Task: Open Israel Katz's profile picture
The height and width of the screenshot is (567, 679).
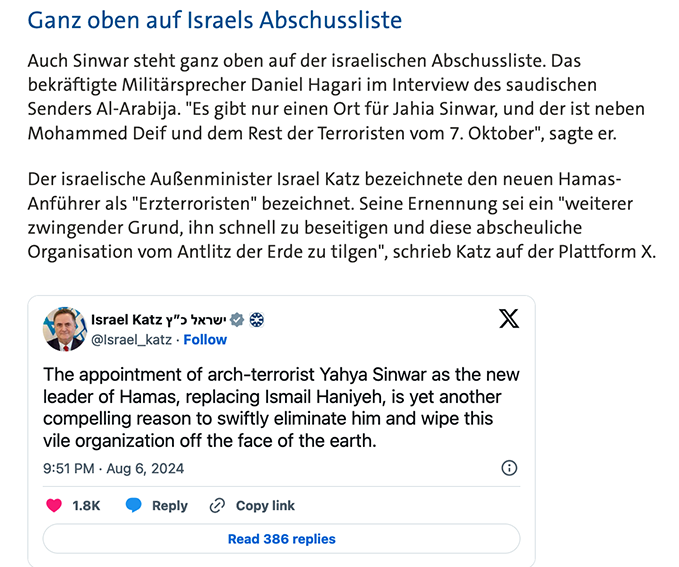Action: click(x=64, y=329)
